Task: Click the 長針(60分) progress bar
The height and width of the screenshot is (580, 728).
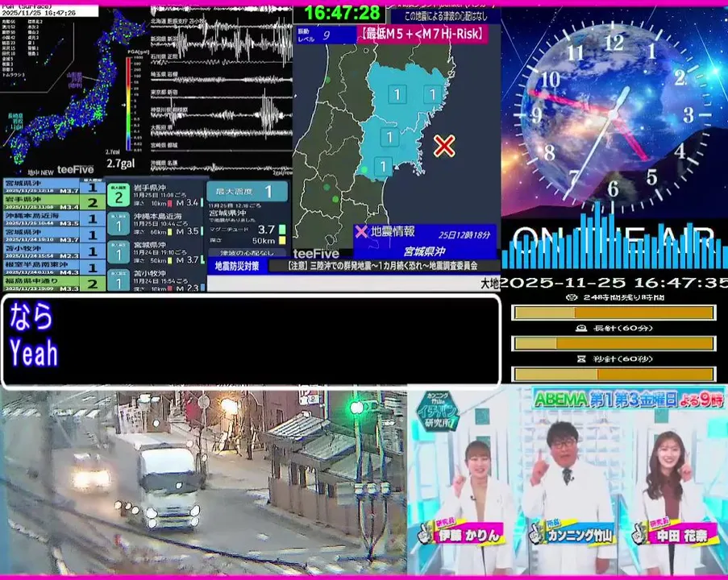Action: [x=614, y=343]
